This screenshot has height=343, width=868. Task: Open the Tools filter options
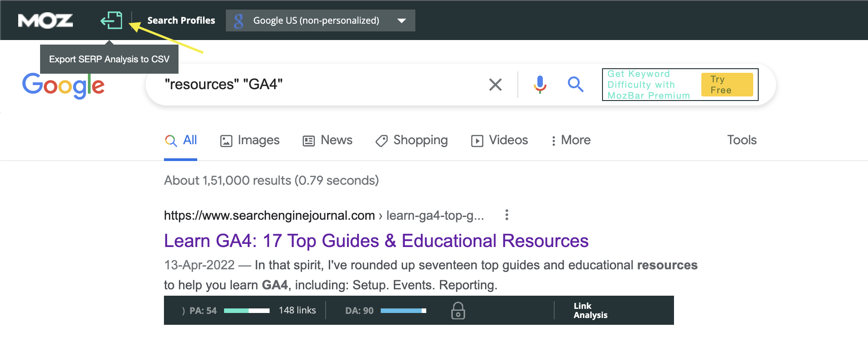coord(742,140)
